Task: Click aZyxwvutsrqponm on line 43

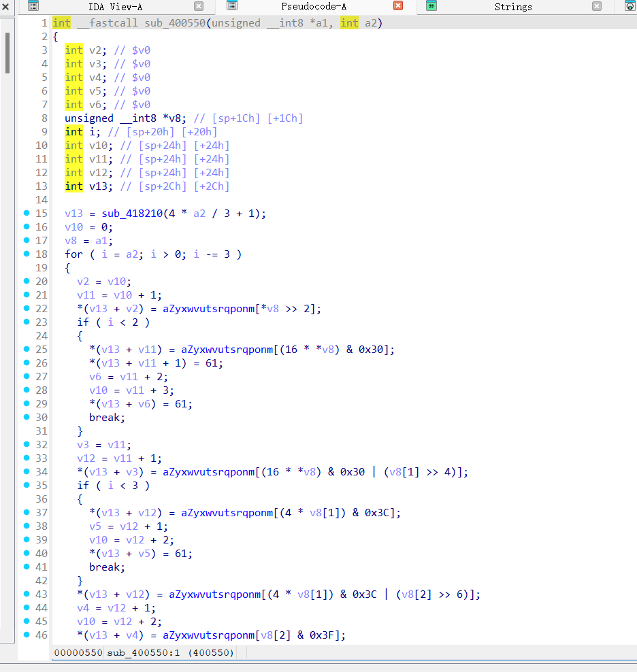Action: [214, 594]
